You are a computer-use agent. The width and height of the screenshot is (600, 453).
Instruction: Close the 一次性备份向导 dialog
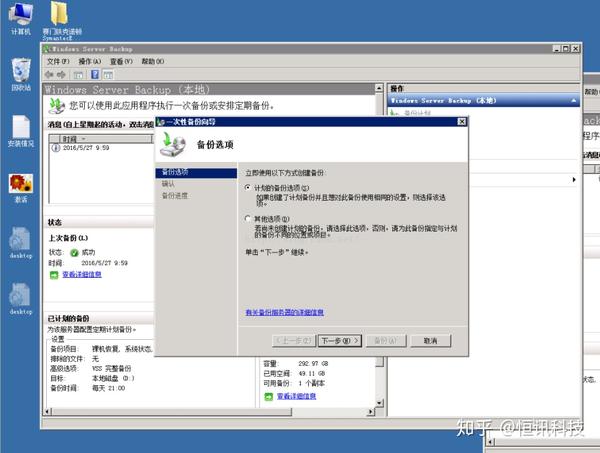(x=461, y=122)
